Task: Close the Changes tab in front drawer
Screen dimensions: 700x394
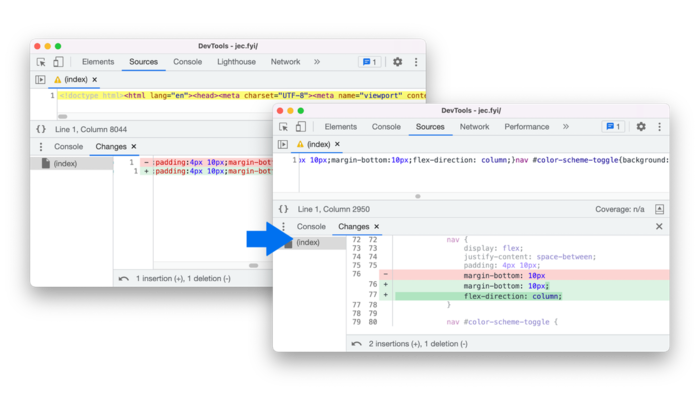Action: 376,227
